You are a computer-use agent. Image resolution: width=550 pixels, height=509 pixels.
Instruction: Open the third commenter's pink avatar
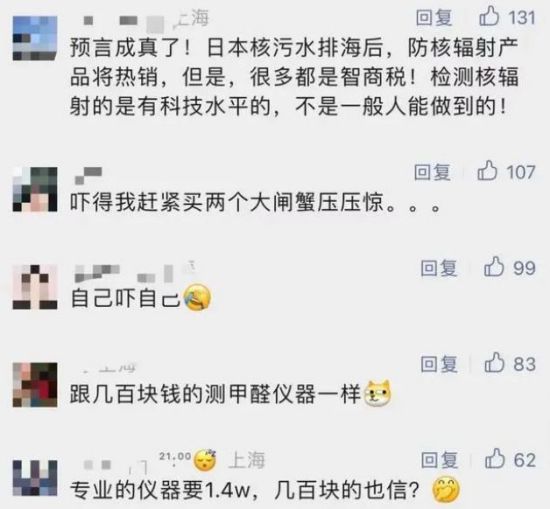point(35,287)
